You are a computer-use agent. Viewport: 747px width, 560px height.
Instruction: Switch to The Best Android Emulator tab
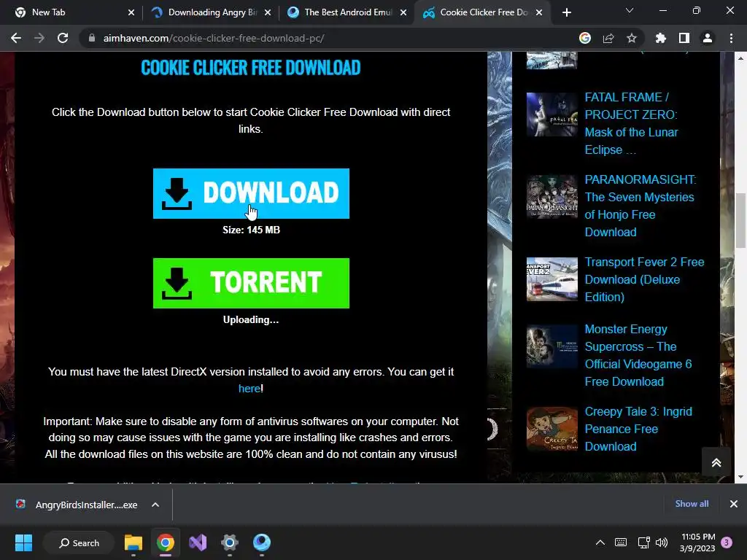click(346, 12)
